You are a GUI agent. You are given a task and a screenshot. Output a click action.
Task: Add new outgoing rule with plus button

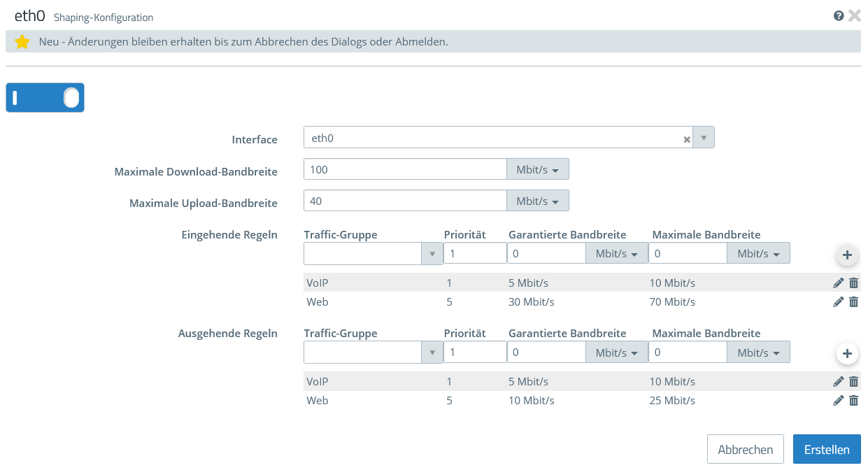(x=847, y=354)
